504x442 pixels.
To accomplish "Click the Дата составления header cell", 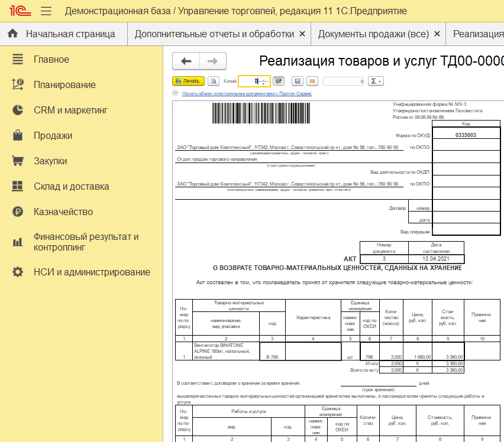I will click(436, 248).
